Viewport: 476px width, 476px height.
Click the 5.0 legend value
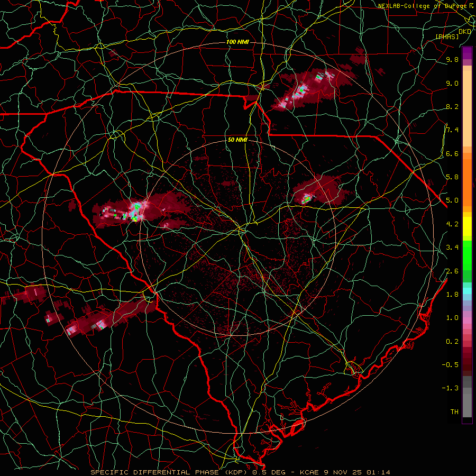point(452,200)
